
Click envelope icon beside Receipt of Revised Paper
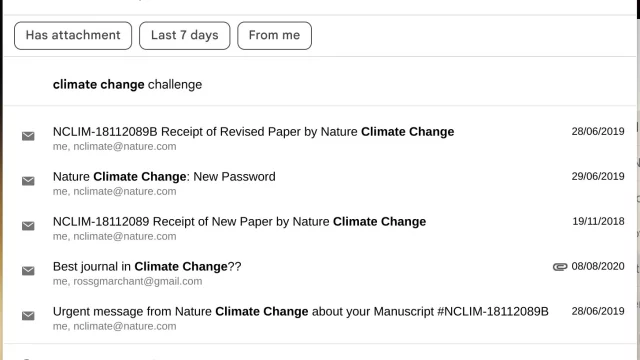pos(28,136)
